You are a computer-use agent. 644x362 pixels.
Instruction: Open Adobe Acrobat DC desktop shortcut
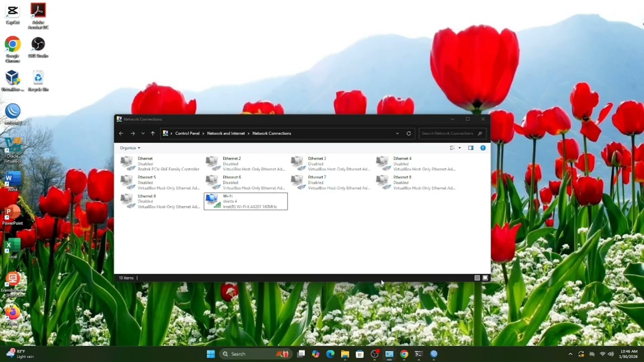38,16
